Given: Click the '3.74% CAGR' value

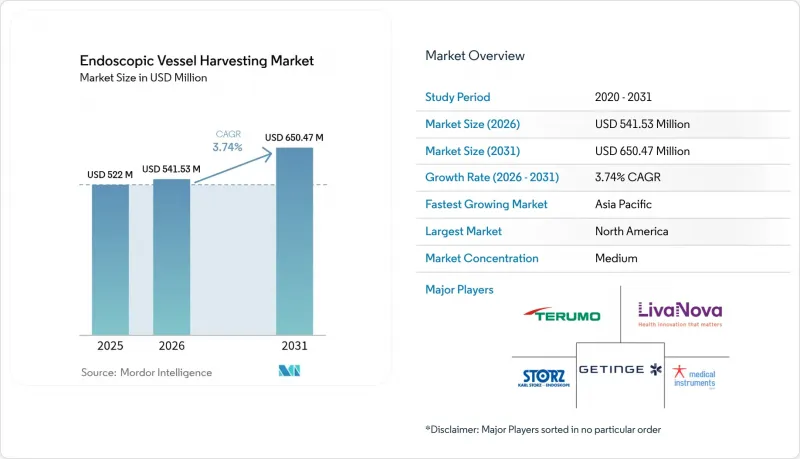Looking at the screenshot, I should [x=628, y=177].
